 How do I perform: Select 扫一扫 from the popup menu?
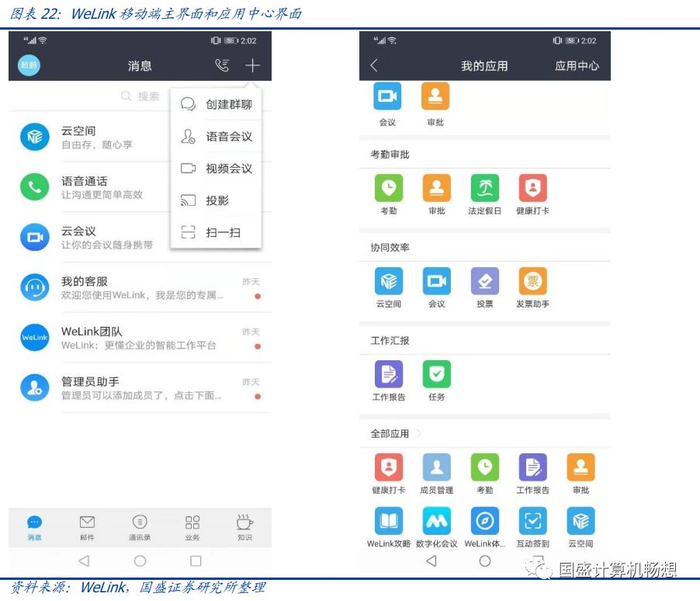(217, 232)
